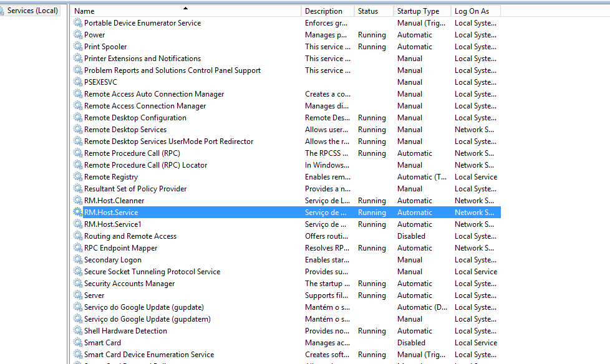This screenshot has height=364, width=610.
Task: Click 'Provides no...' description of Shell Hardware Detection
Action: coord(327,331)
